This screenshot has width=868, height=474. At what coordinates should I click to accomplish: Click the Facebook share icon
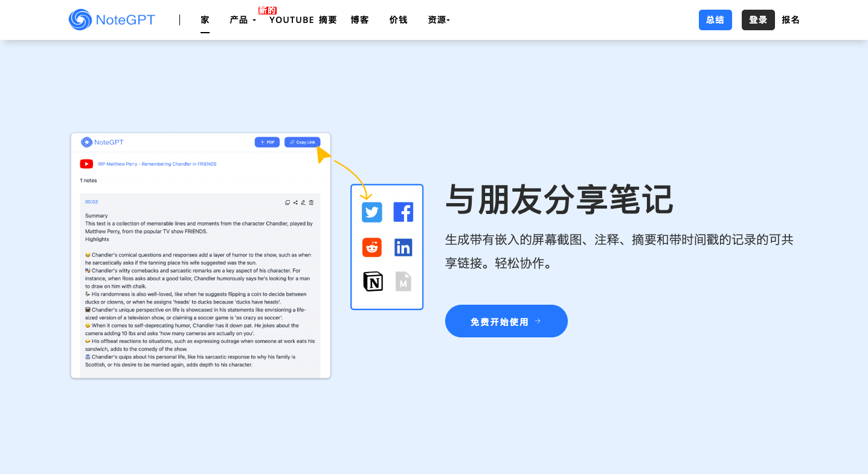pyautogui.click(x=403, y=212)
